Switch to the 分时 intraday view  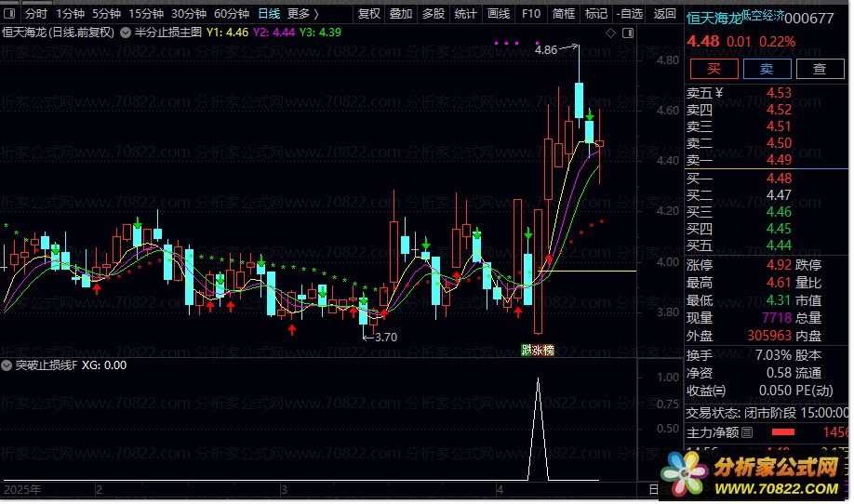pos(36,14)
